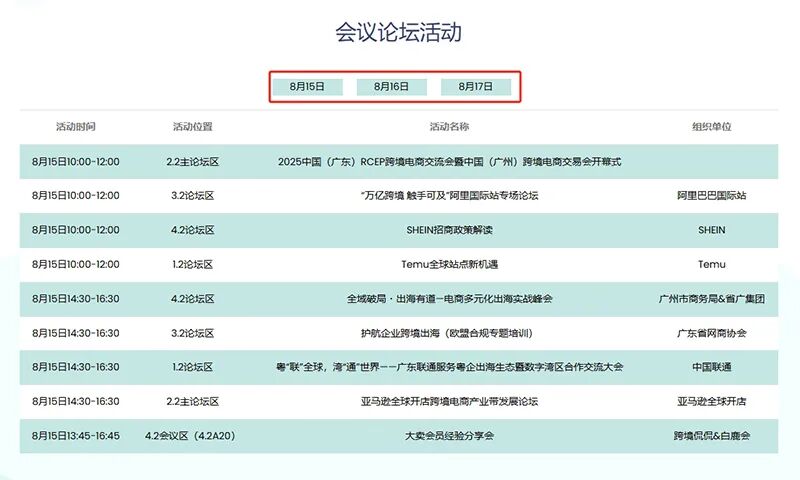Select the RCEP跨境电商交流会 opening ceremony event name
Viewport: 800px width, 480px height.
[x=449, y=162]
